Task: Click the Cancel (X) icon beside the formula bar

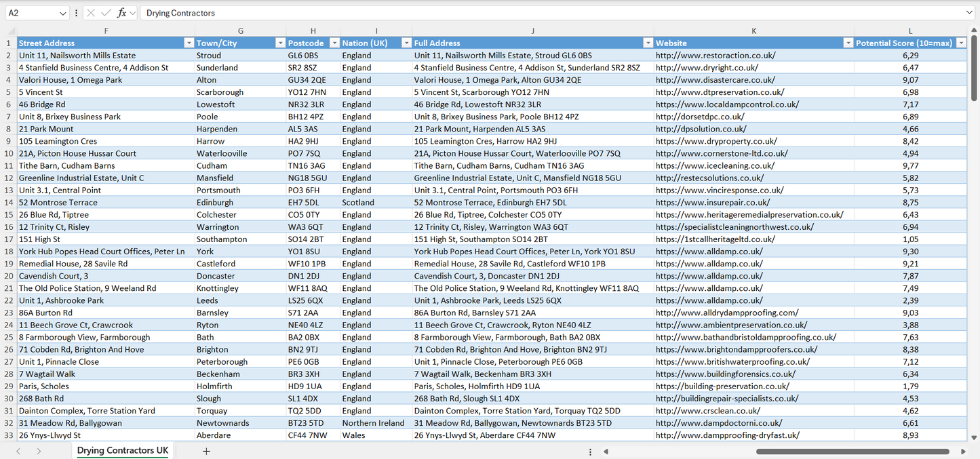Action: 91,12
